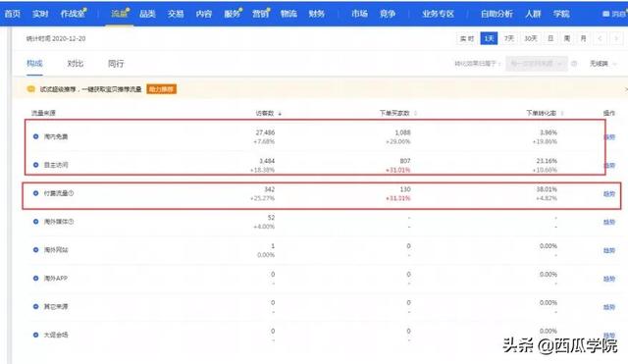628x364 pixels.
Task: Open 趋势 link for 淘外网站 row
Action: [x=609, y=250]
